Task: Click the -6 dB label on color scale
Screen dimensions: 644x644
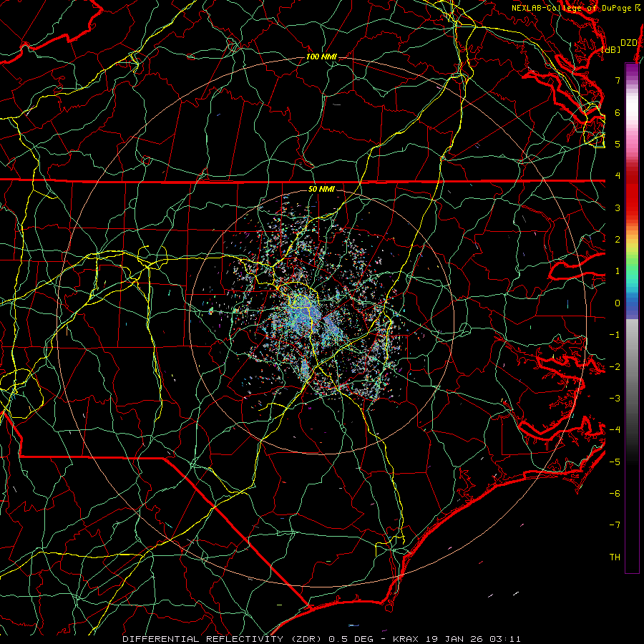Action: click(x=615, y=494)
